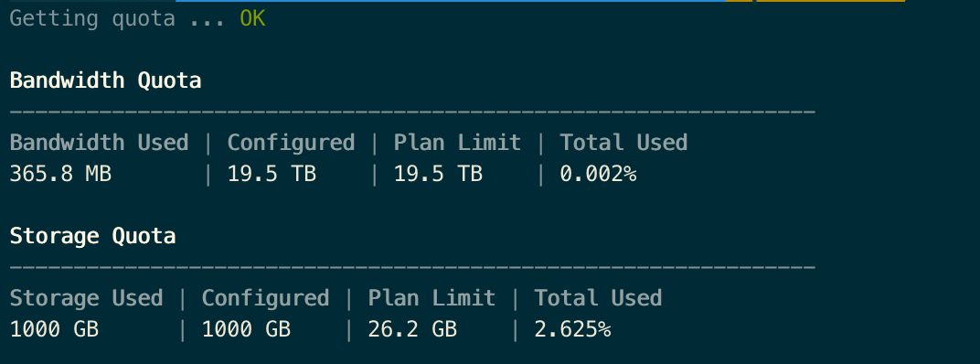This screenshot has height=364, width=980.
Task: Click Plan Limit header in the storage table
Action: click(x=431, y=298)
